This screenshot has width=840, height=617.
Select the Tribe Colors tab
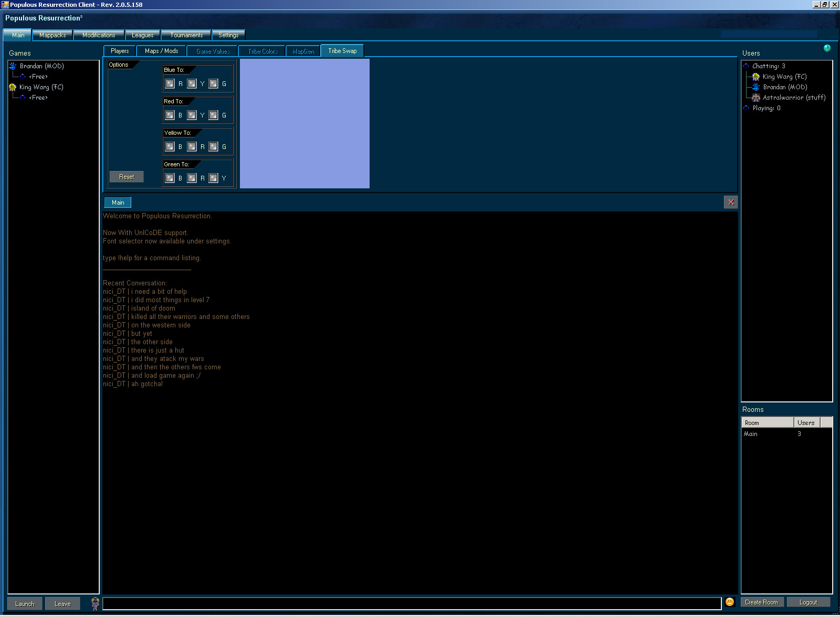pyautogui.click(x=262, y=51)
